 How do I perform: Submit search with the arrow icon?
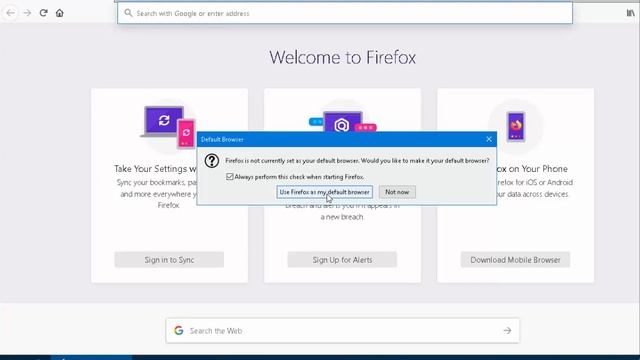click(507, 331)
